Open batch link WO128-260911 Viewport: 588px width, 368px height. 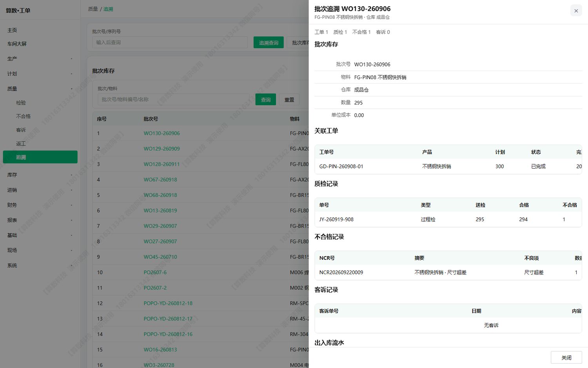click(162, 164)
